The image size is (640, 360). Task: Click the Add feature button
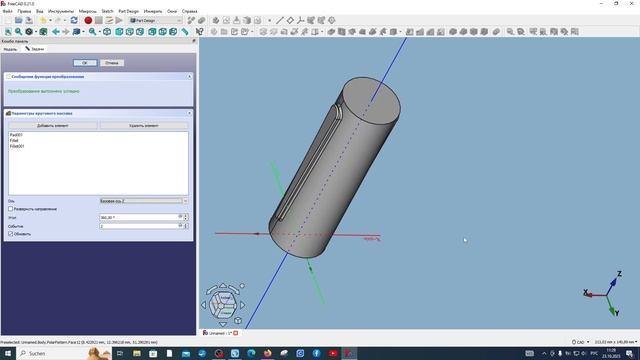[53, 126]
